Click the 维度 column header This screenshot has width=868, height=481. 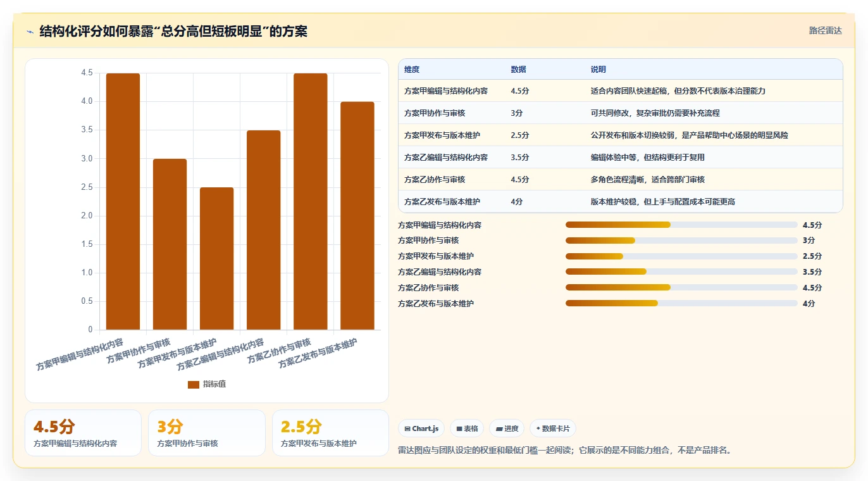[x=412, y=70]
